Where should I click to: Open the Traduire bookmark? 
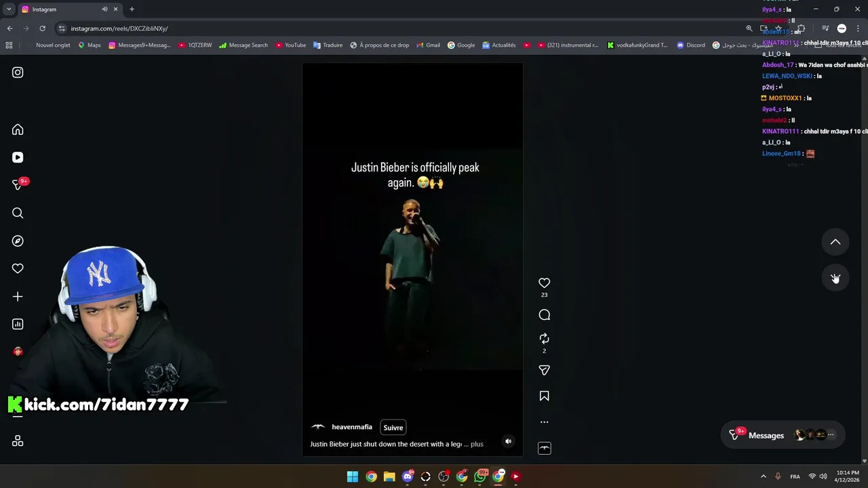coord(328,45)
